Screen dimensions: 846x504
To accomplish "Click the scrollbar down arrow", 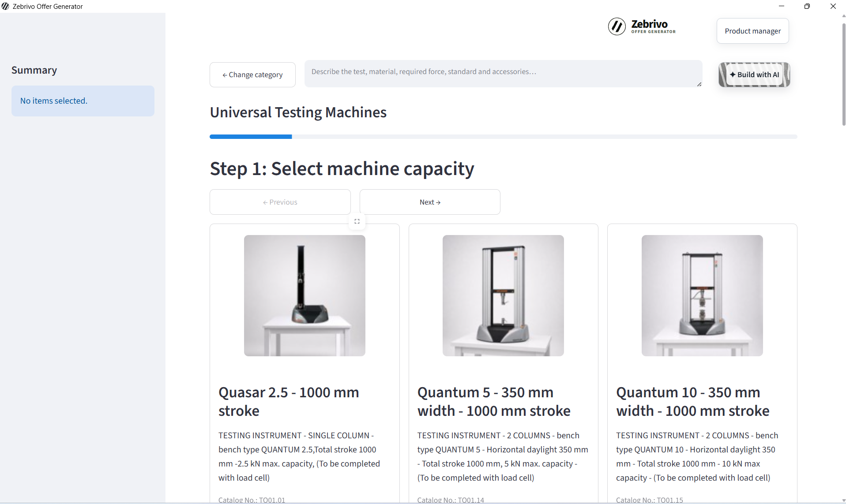I will click(x=843, y=500).
